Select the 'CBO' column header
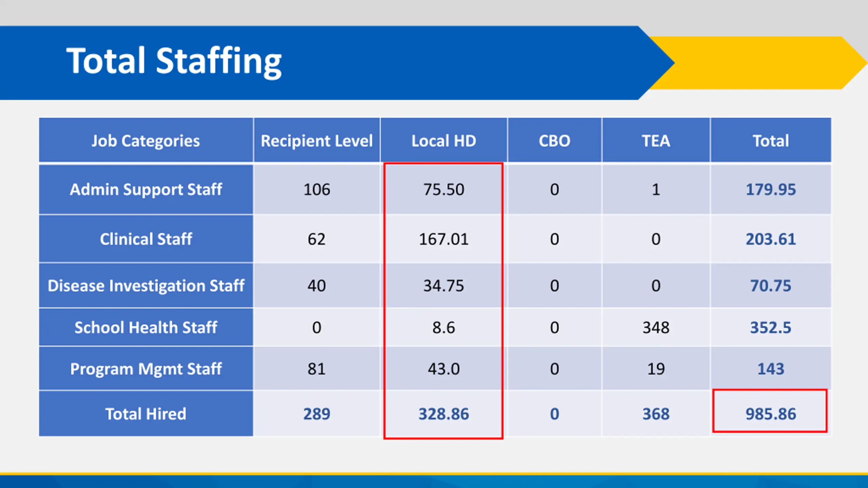The width and height of the screenshot is (868, 488). [554, 140]
